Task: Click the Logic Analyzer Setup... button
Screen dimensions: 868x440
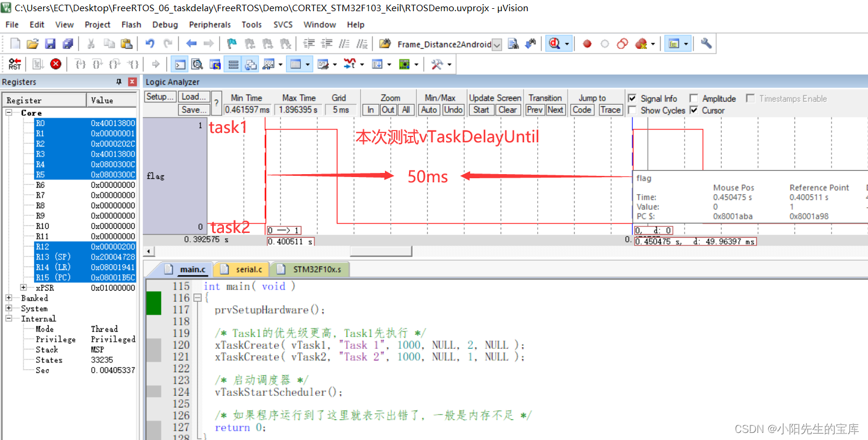Action: coord(160,97)
